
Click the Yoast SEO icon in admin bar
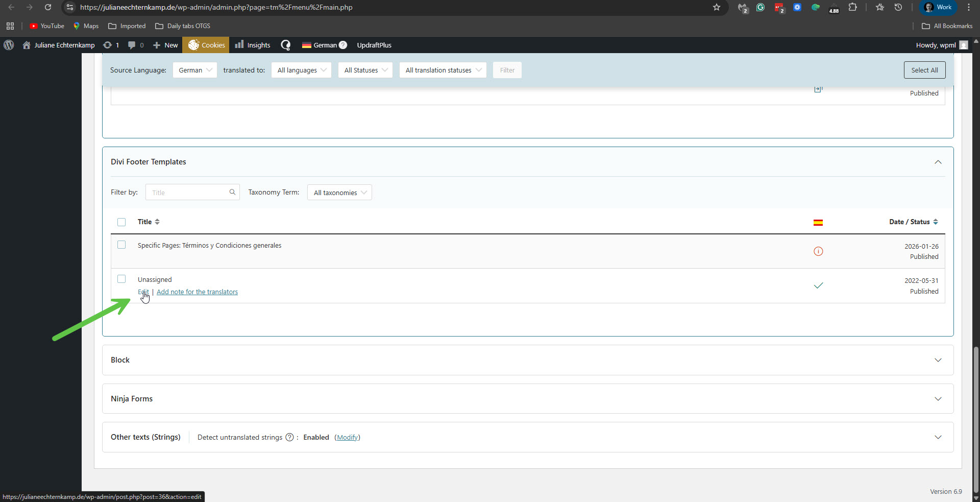click(x=286, y=45)
